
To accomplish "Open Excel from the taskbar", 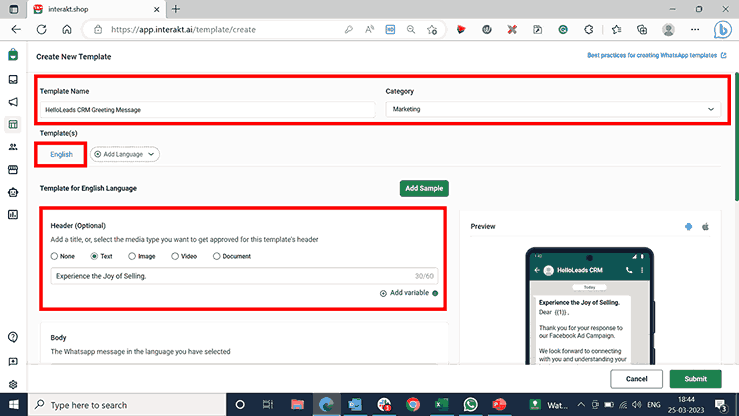I will click(x=442, y=405).
